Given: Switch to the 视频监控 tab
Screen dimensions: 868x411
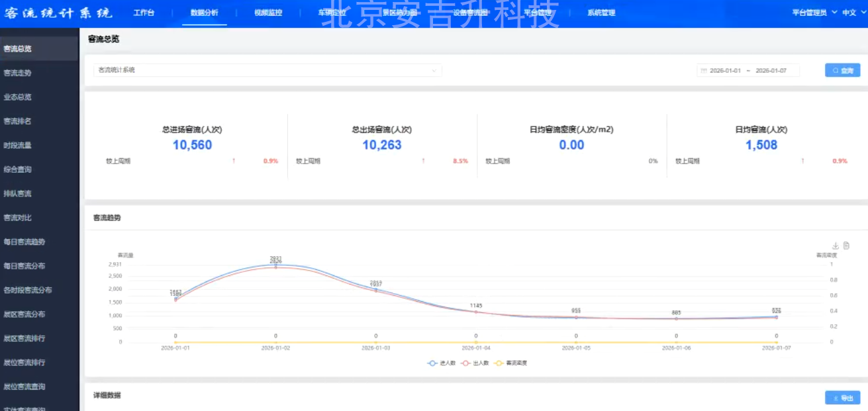Looking at the screenshot, I should click(x=267, y=12).
